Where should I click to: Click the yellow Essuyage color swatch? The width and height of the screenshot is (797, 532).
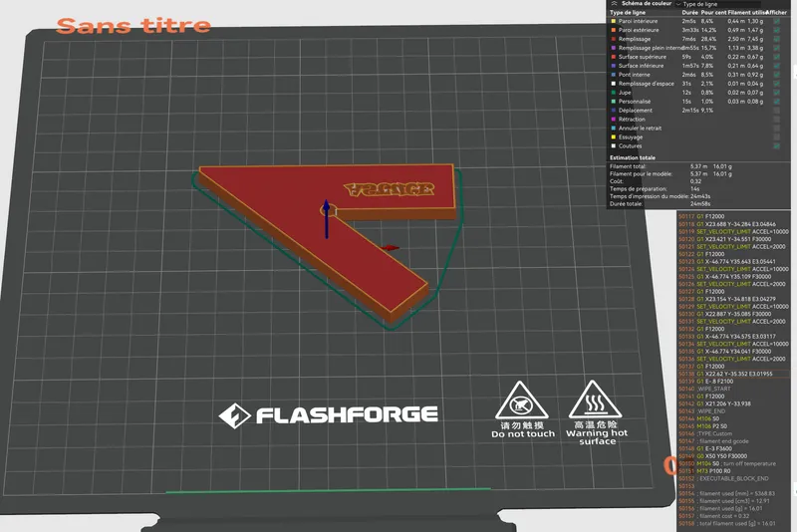click(614, 136)
